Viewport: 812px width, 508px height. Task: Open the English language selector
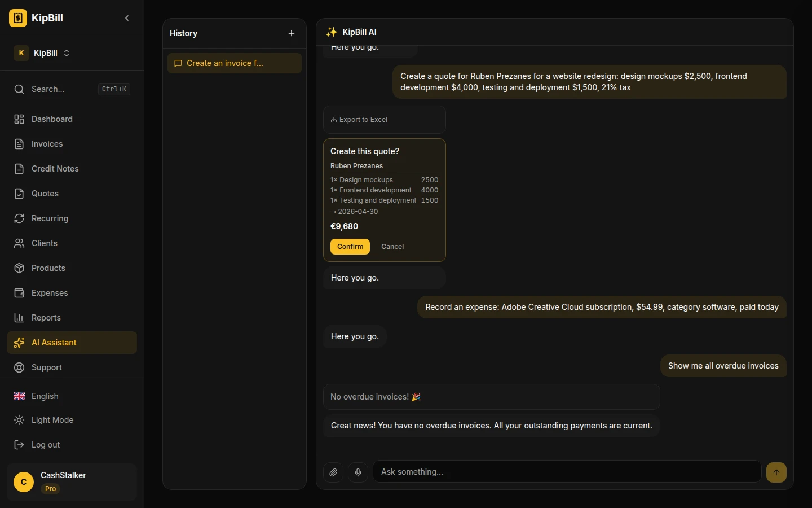45,396
